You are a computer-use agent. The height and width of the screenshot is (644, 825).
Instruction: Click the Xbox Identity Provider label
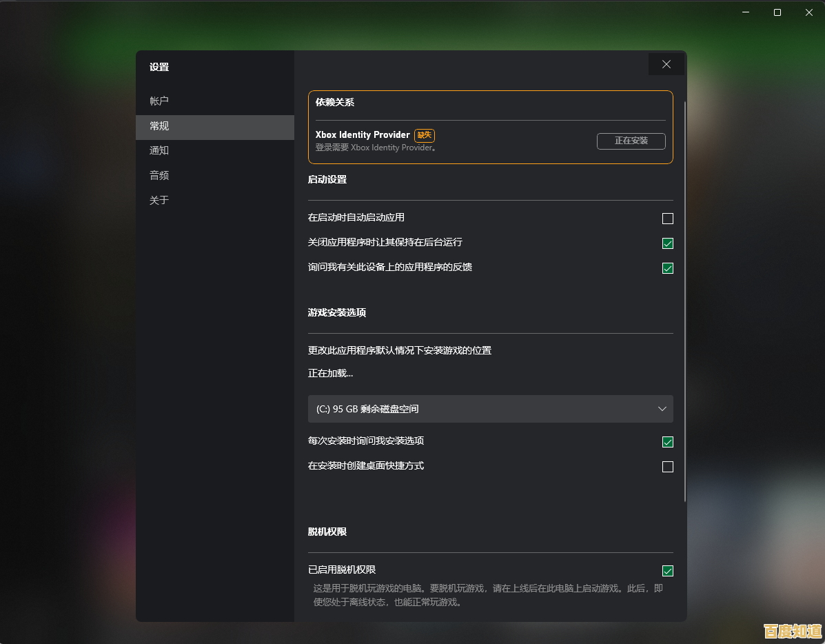pyautogui.click(x=363, y=134)
